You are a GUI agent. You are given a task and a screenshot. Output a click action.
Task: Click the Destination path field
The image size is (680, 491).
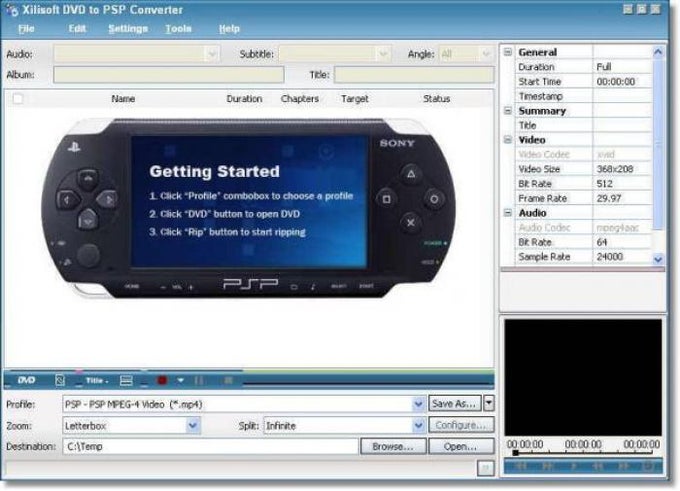210,446
